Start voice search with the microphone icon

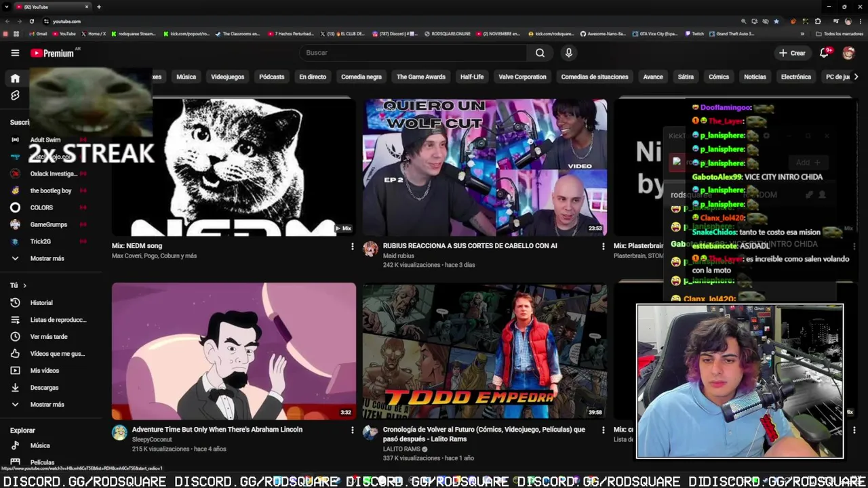(x=569, y=53)
